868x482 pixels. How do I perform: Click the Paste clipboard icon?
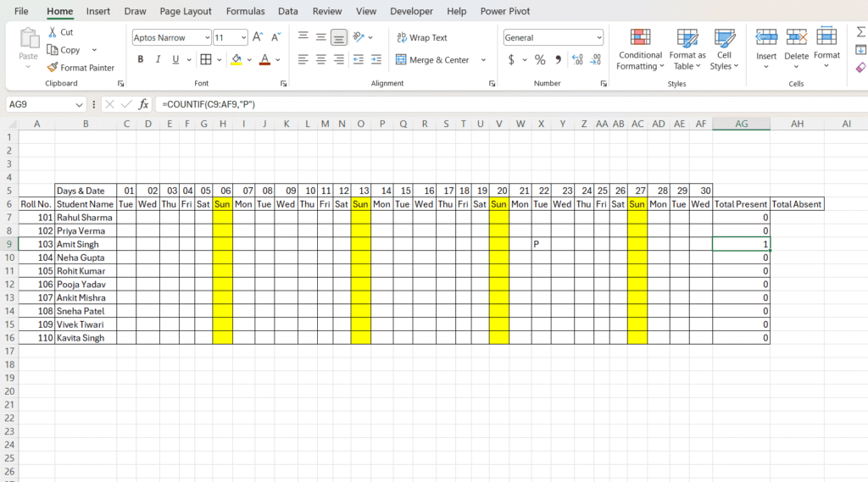pyautogui.click(x=28, y=39)
